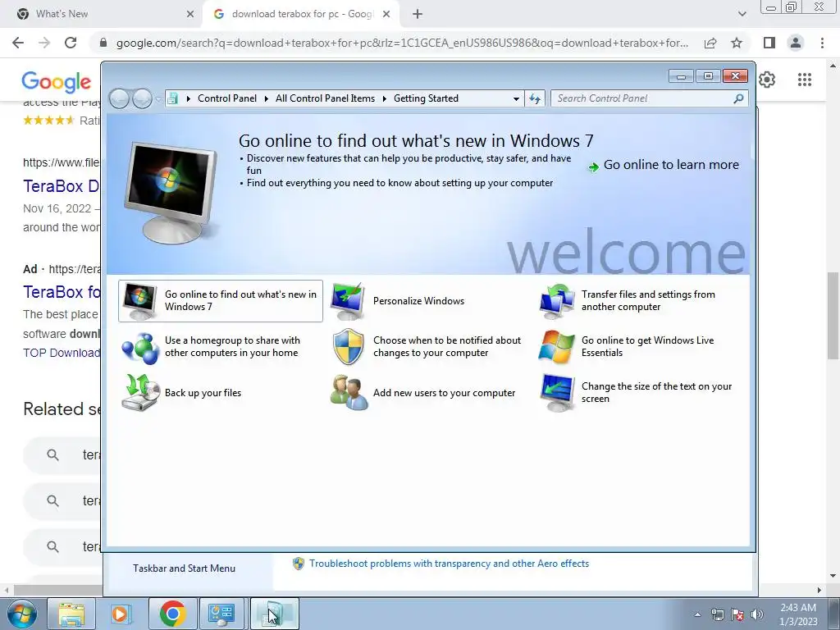Click the address bar Control Panel icon
The height and width of the screenshot is (630, 840).
coord(172,98)
